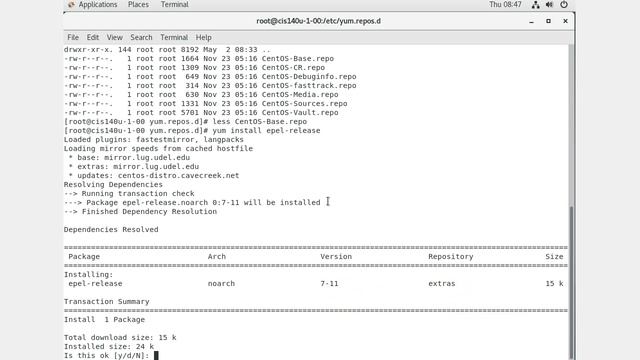
Task: Click the 'noarch' table value
Action: tap(221, 283)
